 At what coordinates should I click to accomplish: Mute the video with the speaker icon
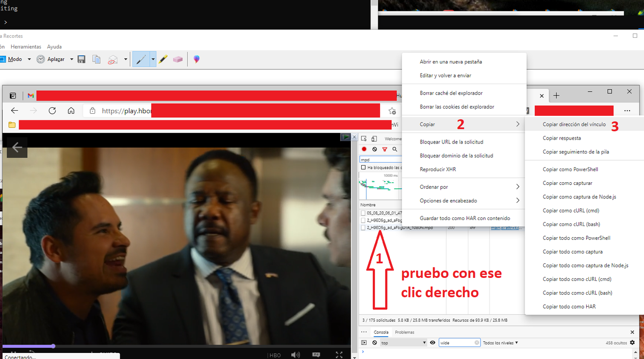click(x=295, y=354)
